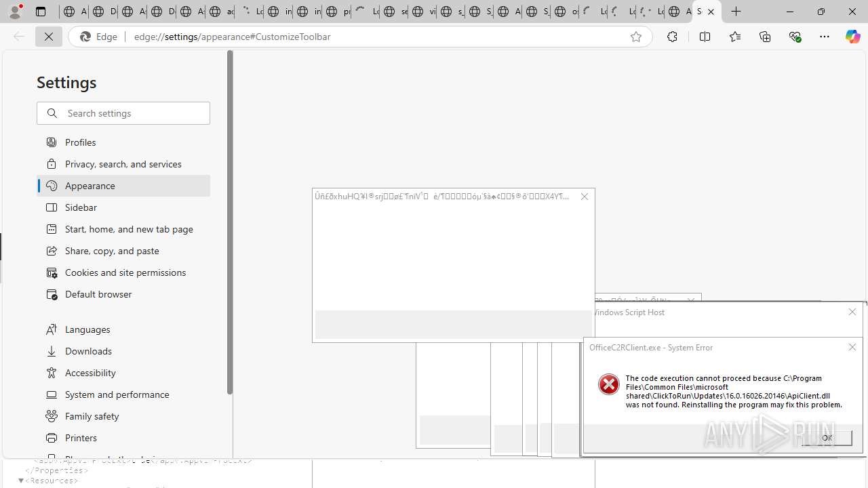Click the Languages icon in sidebar
868x488 pixels.
coord(52,329)
